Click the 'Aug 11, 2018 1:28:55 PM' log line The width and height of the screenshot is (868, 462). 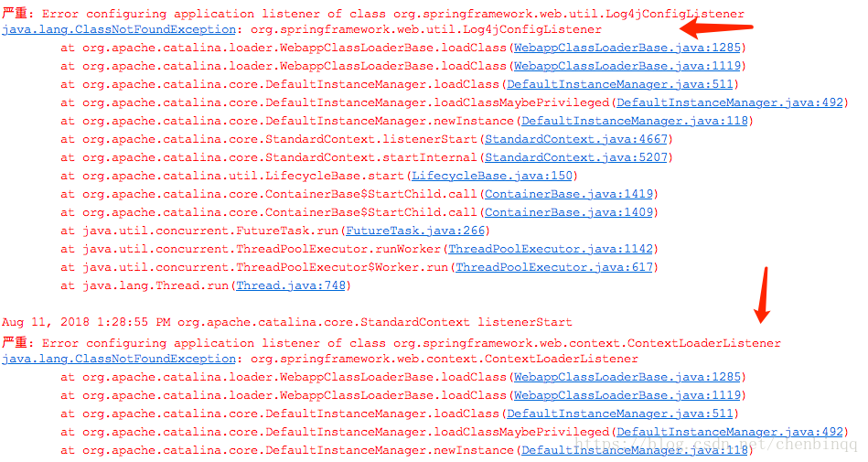[x=287, y=322]
